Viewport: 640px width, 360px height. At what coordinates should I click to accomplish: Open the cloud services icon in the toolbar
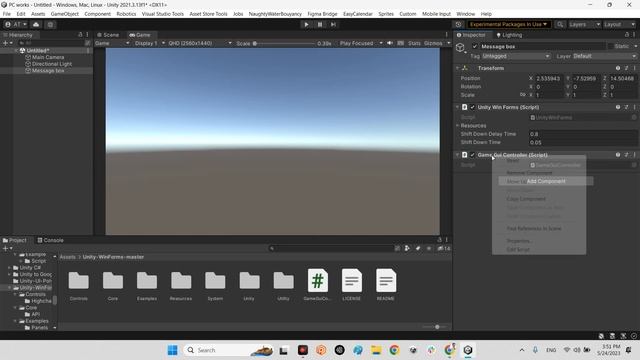(x=36, y=24)
